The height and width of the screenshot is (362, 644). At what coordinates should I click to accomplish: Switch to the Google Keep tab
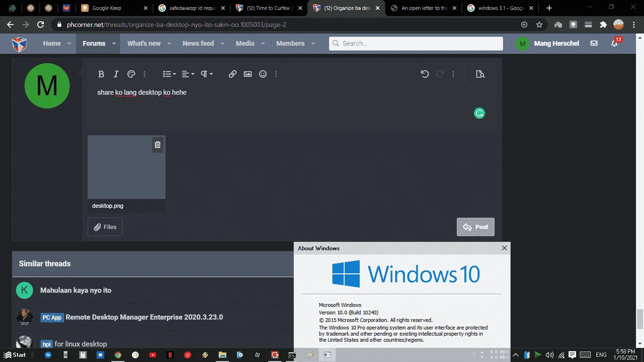point(114,8)
